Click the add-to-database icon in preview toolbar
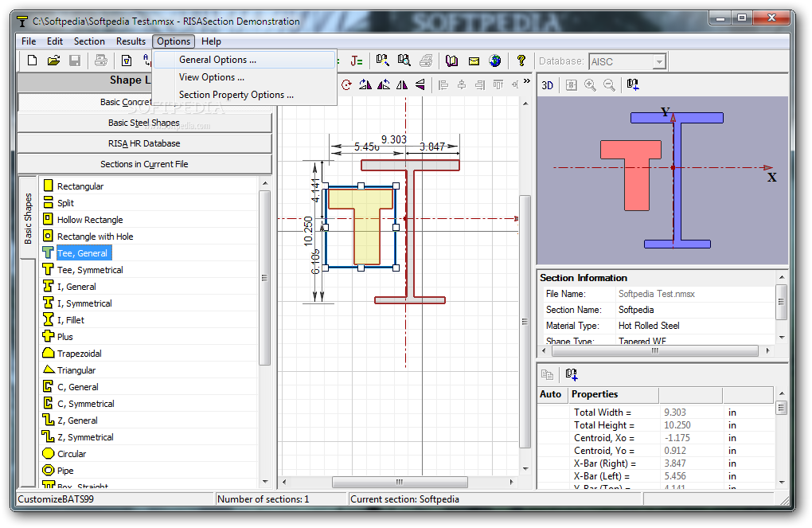The width and height of the screenshot is (812, 528). pos(633,84)
